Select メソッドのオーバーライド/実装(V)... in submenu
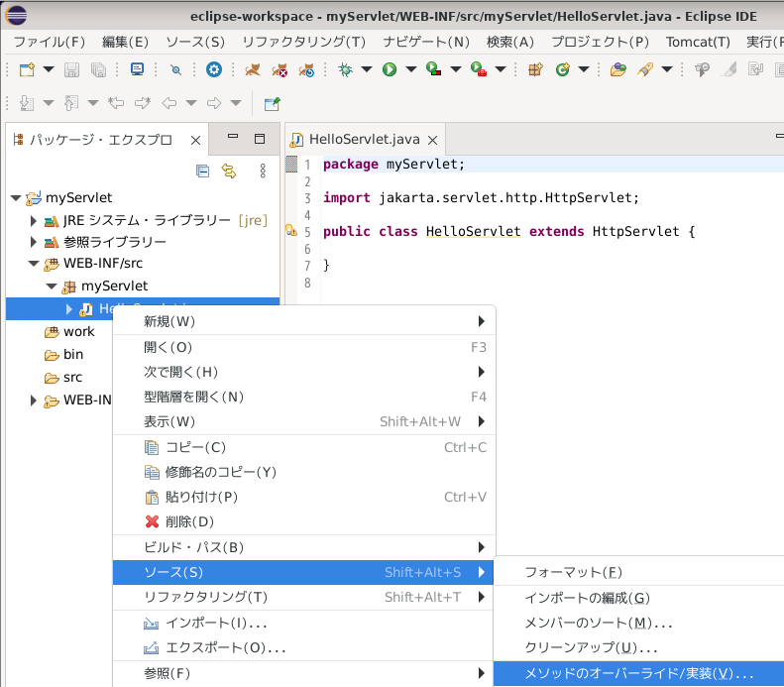 (x=639, y=673)
